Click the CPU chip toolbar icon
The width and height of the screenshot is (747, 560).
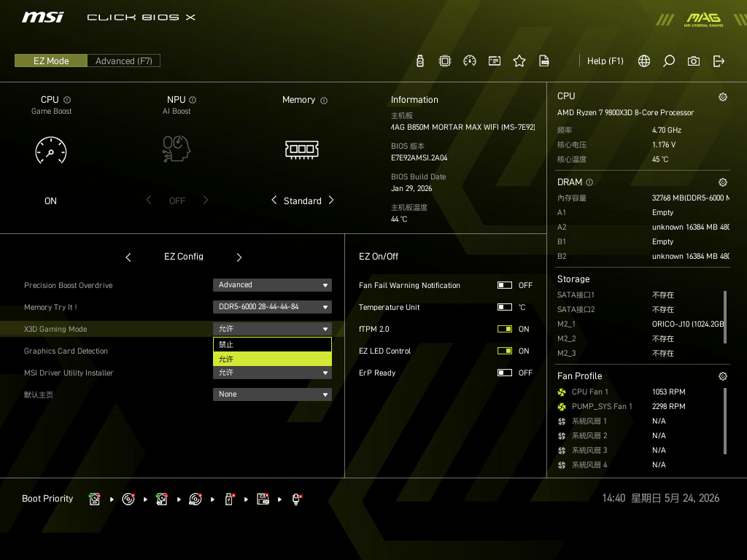click(444, 61)
